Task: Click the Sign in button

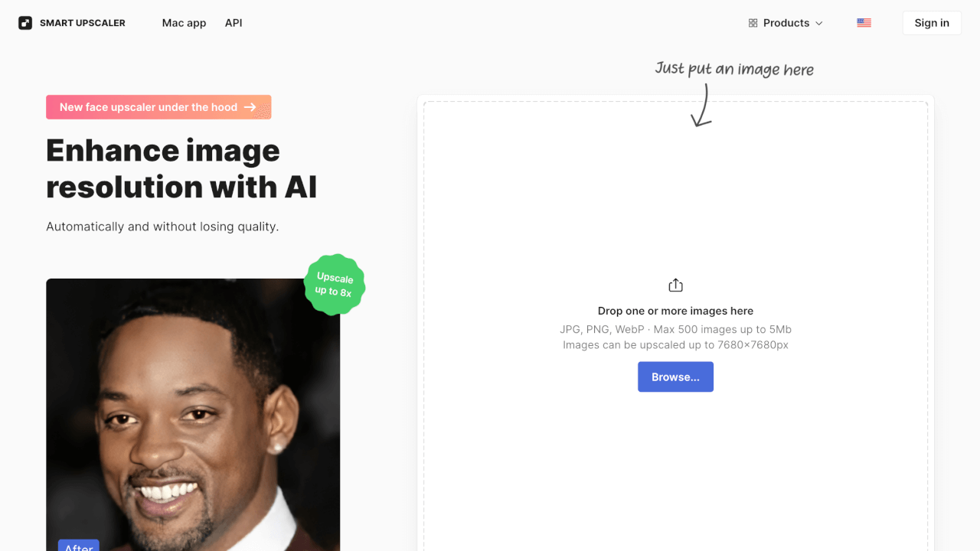Action: (932, 23)
